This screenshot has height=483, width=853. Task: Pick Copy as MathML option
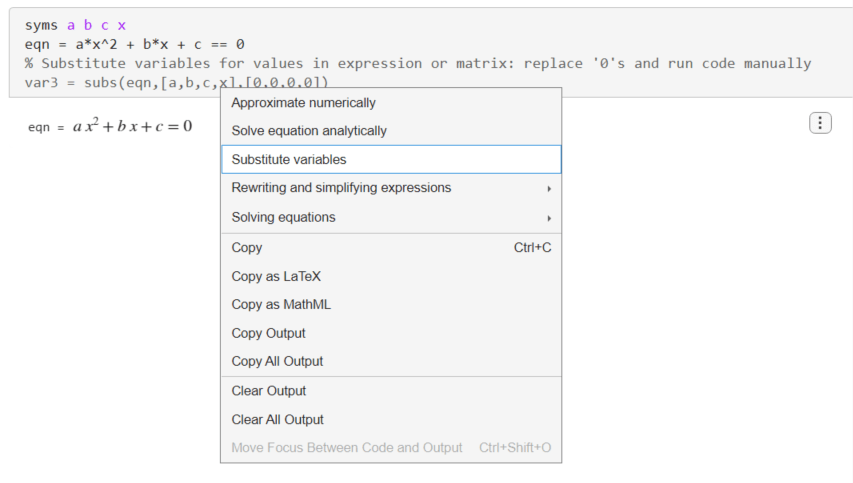281,305
